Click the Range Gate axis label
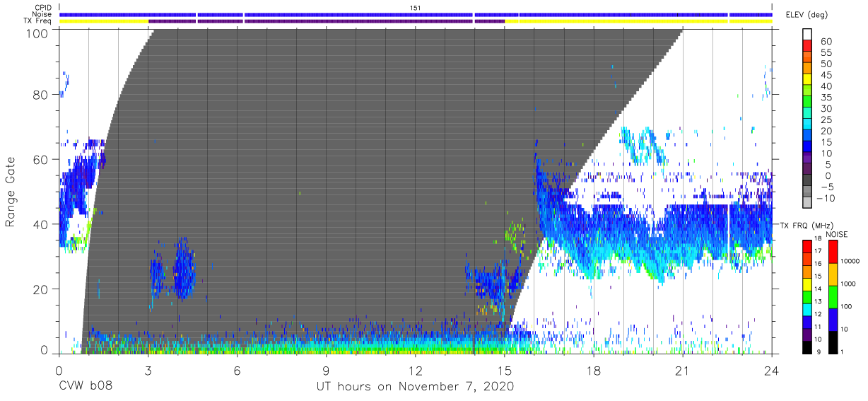This screenshot has height=401, width=868. tap(11, 192)
